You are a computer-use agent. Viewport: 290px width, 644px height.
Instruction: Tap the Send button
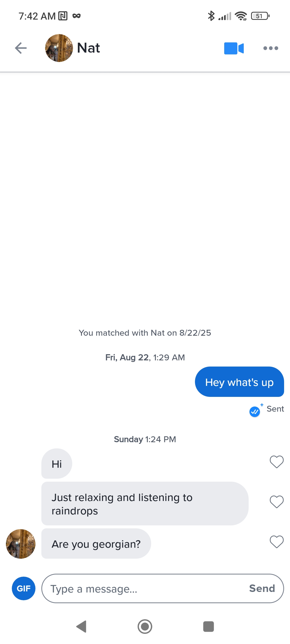click(x=262, y=588)
